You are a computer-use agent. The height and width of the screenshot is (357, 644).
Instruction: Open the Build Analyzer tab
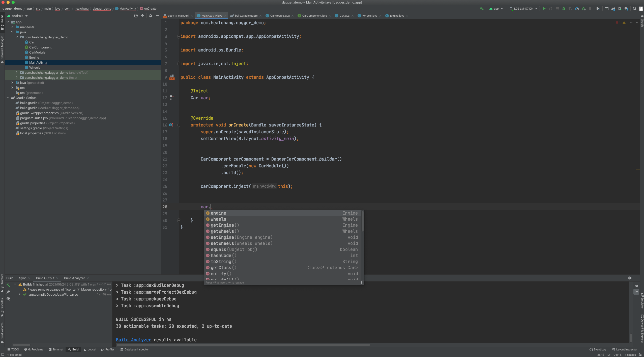click(x=74, y=278)
